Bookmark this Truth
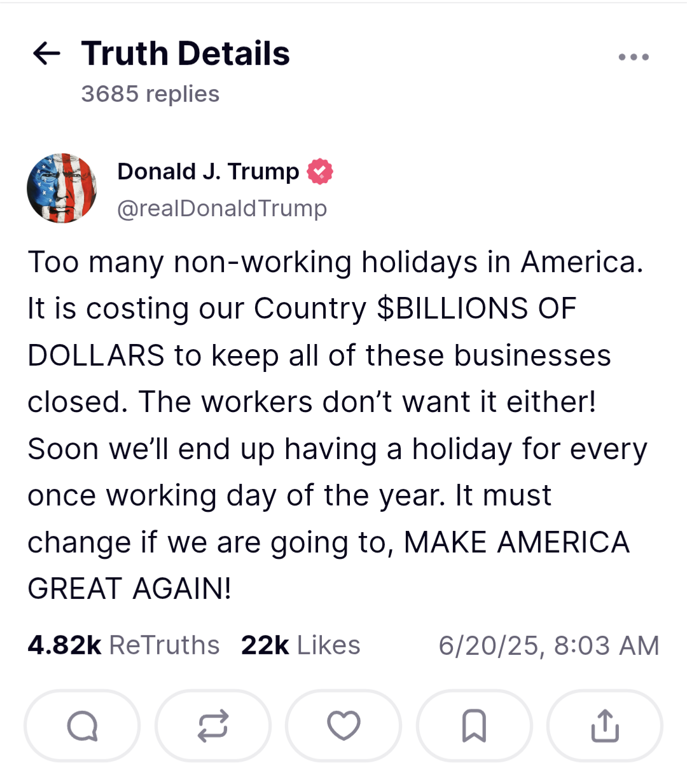This screenshot has height=784, width=687. 474,726
